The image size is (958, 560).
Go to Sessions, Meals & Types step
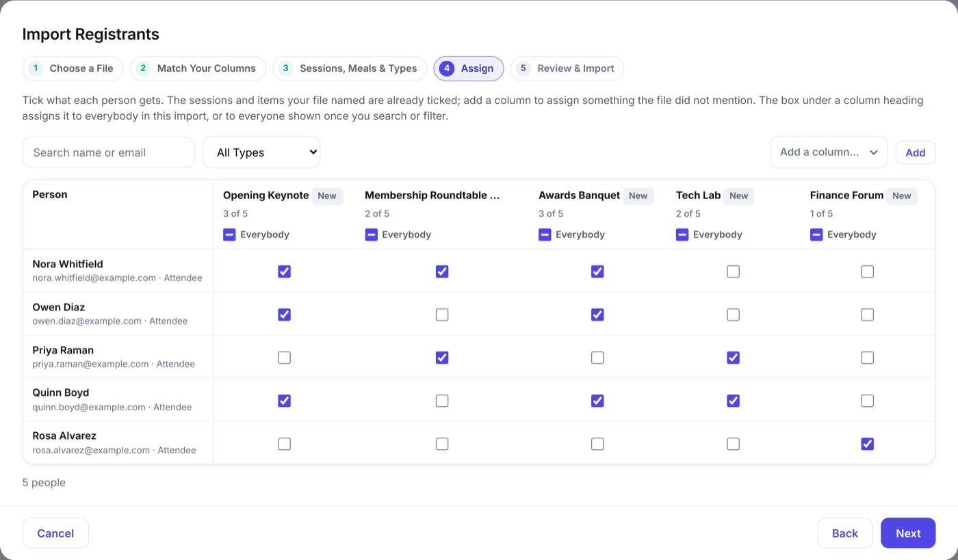pos(350,68)
